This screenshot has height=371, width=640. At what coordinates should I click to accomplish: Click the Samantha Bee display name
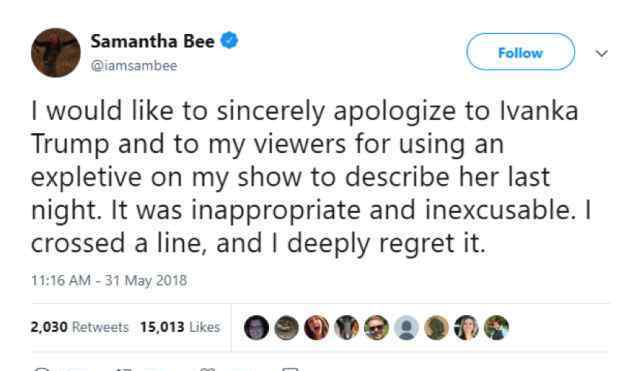[152, 41]
